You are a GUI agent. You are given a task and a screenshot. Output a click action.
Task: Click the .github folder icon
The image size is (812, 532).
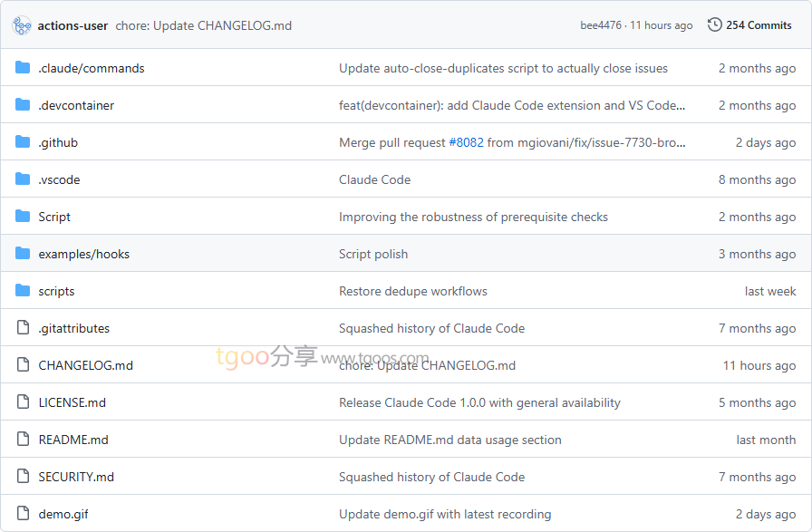(x=23, y=142)
